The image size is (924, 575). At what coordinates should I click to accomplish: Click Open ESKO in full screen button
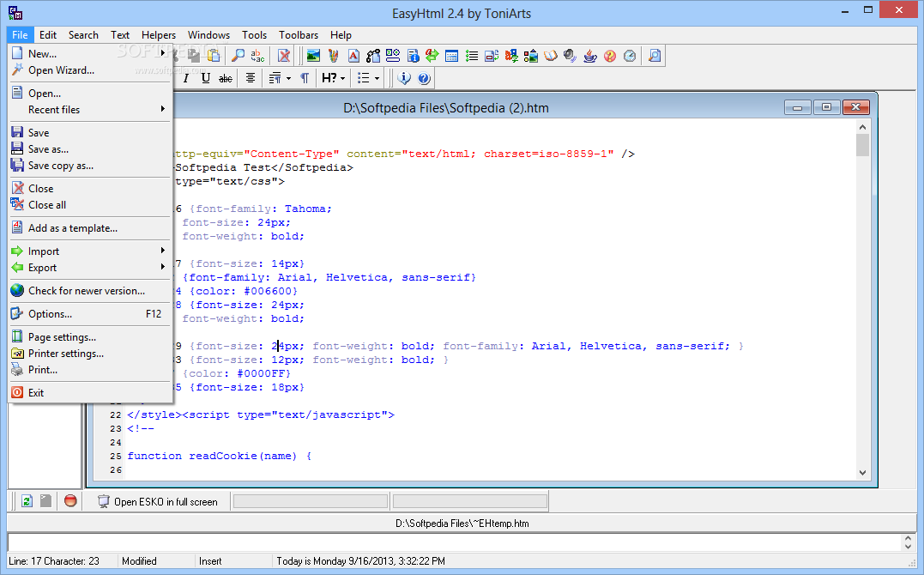click(157, 501)
